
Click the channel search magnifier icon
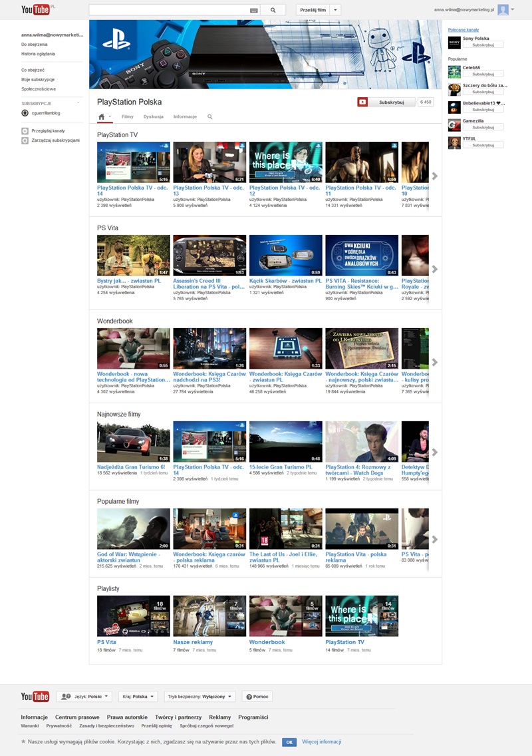pos(210,116)
